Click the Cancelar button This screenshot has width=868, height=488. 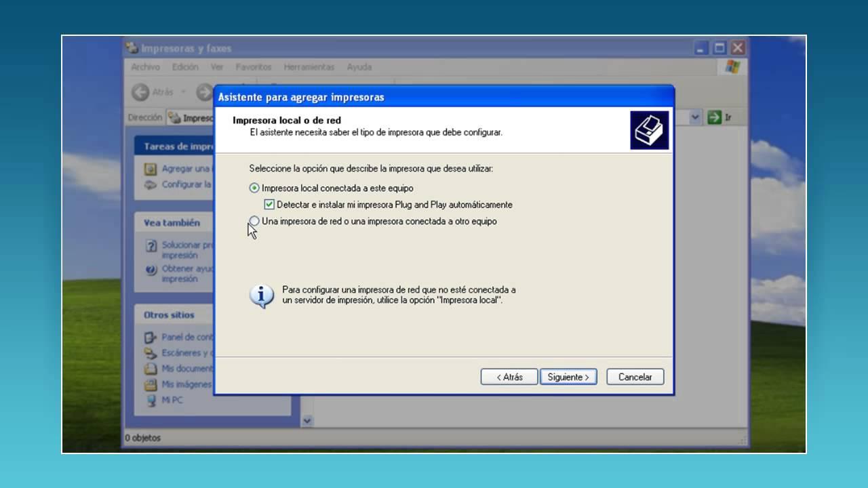click(x=634, y=377)
